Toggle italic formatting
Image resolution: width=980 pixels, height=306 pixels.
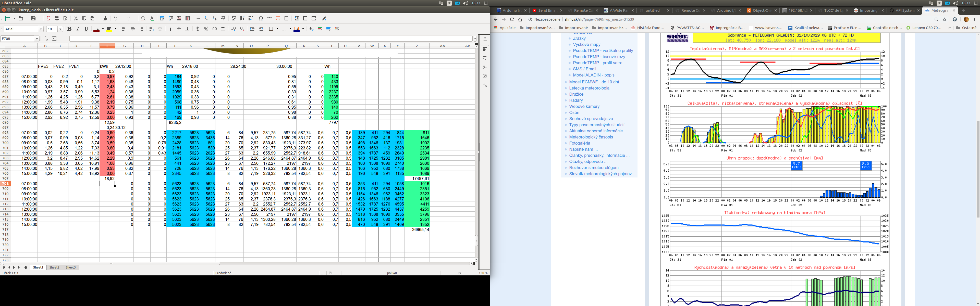[x=78, y=29]
